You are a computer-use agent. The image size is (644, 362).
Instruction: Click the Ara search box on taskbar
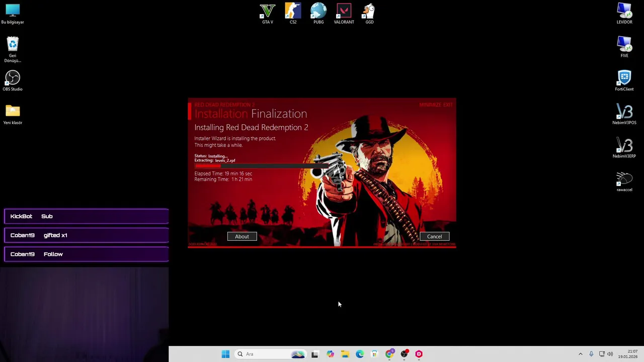click(x=271, y=354)
